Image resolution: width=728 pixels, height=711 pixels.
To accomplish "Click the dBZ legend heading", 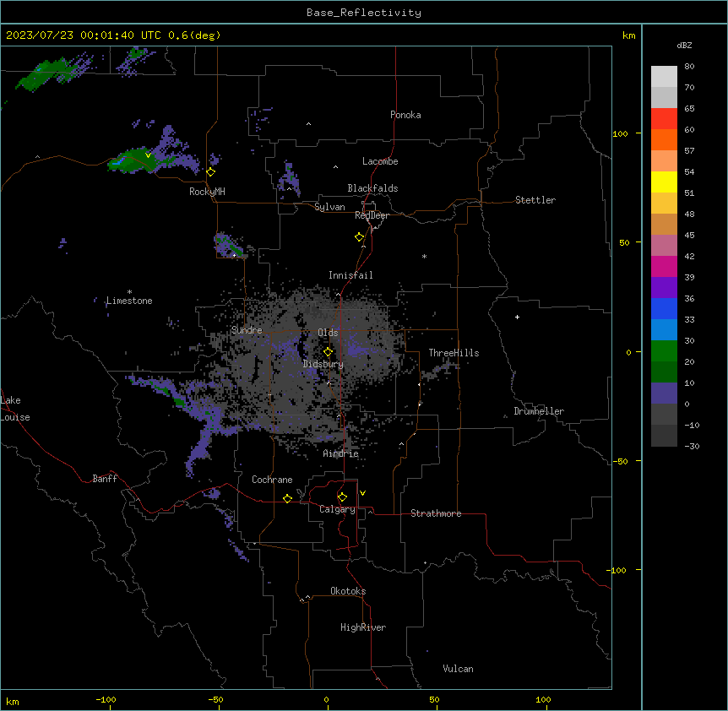I will tap(684, 45).
